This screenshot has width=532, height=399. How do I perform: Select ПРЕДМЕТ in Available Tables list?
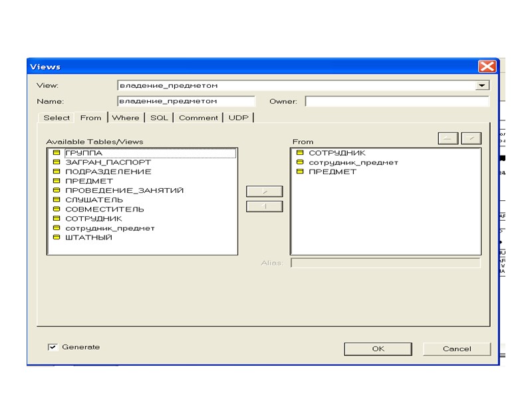coord(89,181)
